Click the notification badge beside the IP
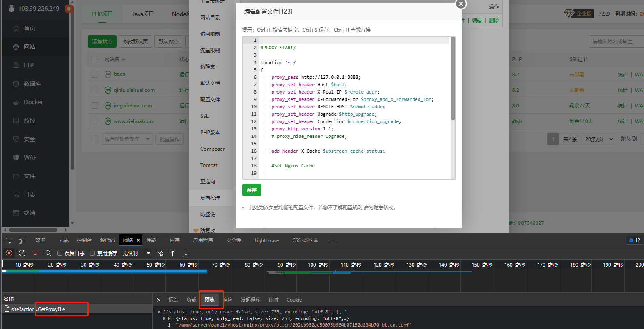 coord(69,8)
